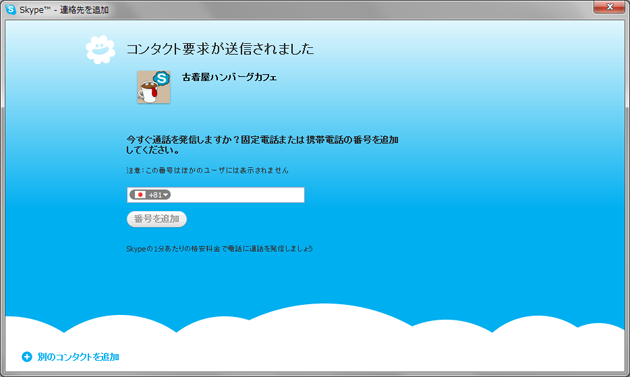Click the smiling cloud icon
Screen dimensions: 630x377
click(x=100, y=49)
